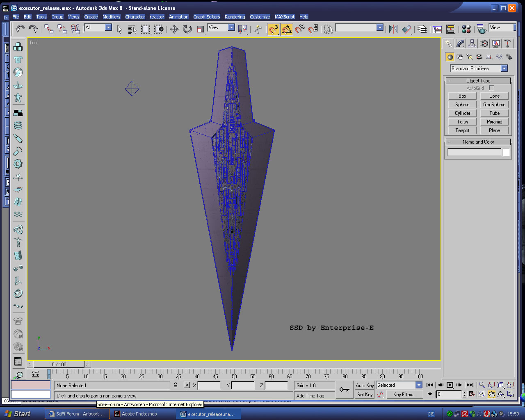
Task: Click the Quick Render teapot icon
Action: point(482,29)
